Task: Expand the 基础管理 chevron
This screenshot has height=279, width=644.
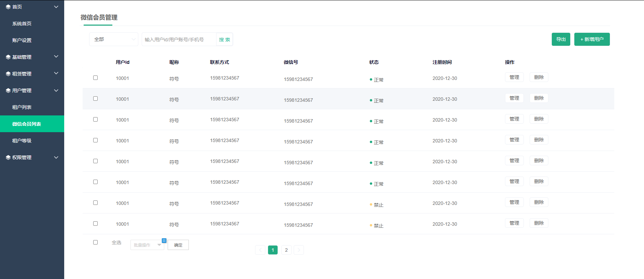Action: coord(56,57)
